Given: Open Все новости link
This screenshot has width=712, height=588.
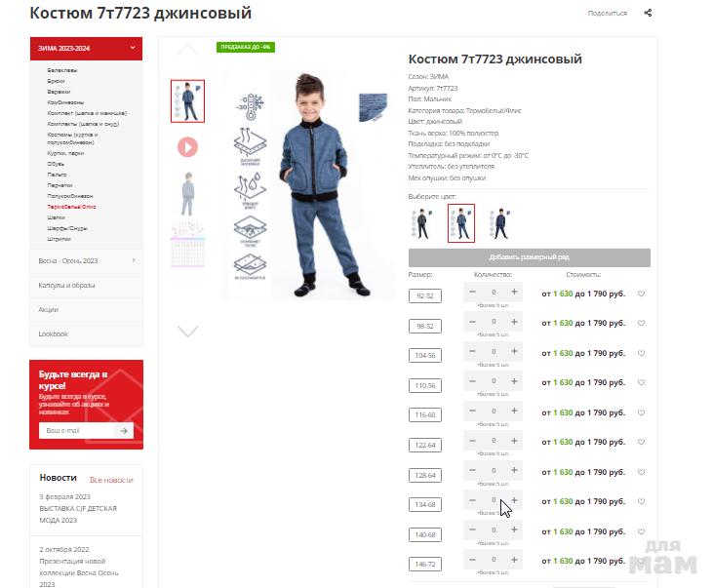Looking at the screenshot, I should 111,480.
